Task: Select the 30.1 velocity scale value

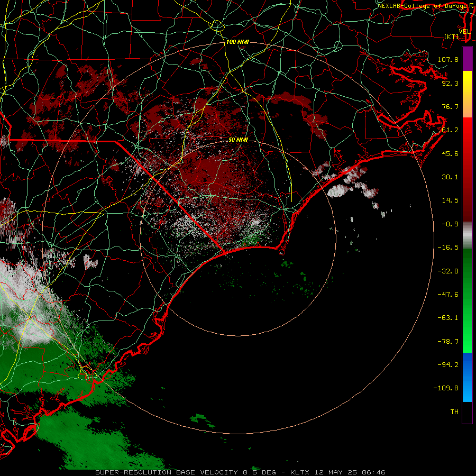Action: (450, 177)
